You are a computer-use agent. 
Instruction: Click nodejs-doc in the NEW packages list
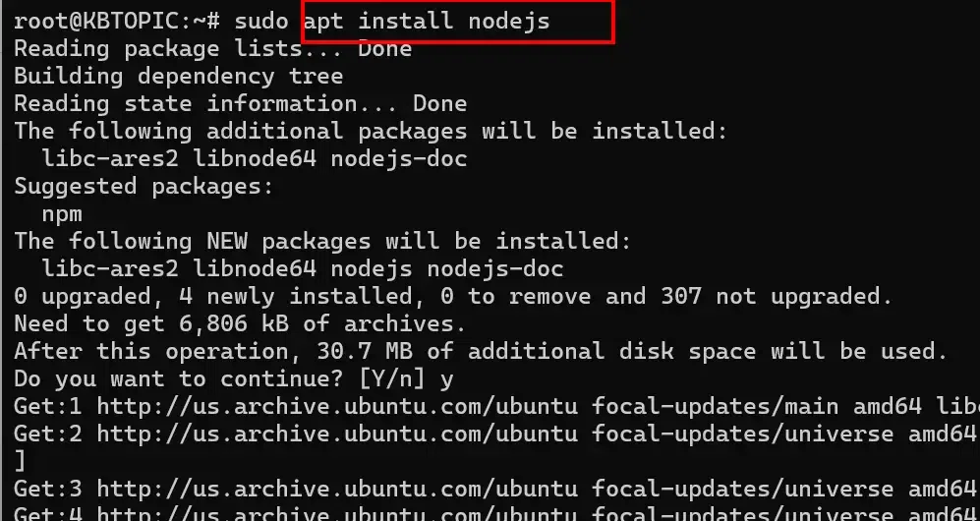(x=495, y=269)
